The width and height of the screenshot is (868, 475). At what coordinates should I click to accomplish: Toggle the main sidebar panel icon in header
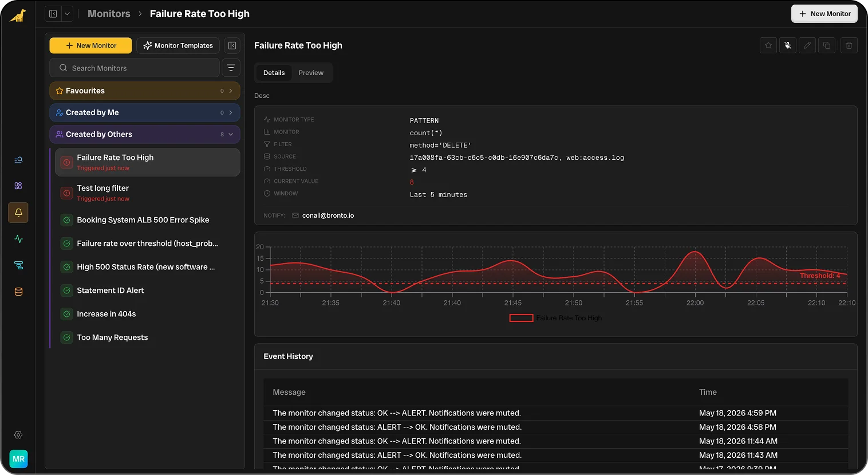pyautogui.click(x=53, y=14)
